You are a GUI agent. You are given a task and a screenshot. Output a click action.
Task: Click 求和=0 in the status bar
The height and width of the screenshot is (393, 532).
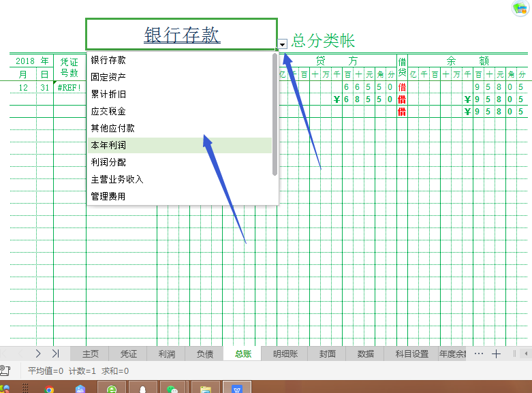coord(115,371)
